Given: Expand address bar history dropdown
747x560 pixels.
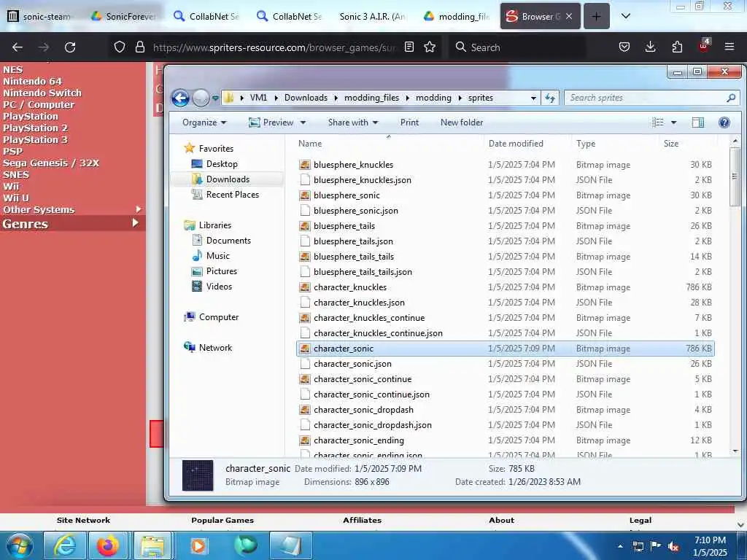Looking at the screenshot, I should [533, 98].
